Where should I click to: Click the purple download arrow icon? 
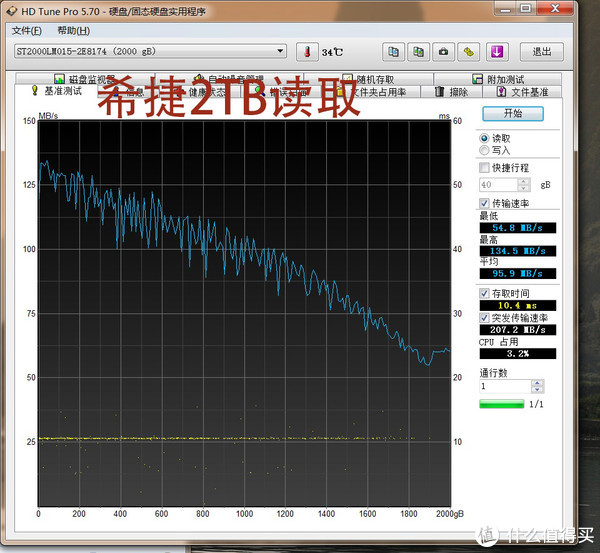pyautogui.click(x=497, y=52)
